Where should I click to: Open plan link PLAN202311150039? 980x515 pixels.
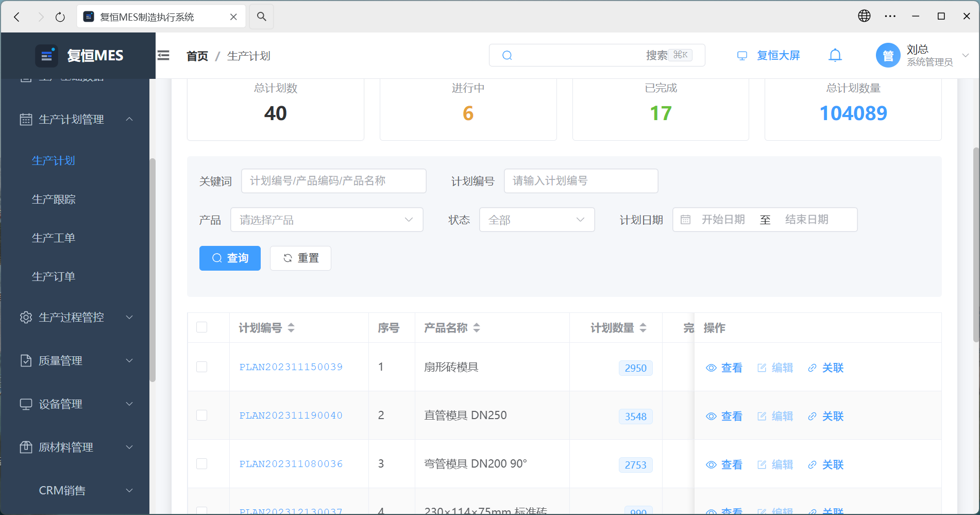tap(291, 367)
